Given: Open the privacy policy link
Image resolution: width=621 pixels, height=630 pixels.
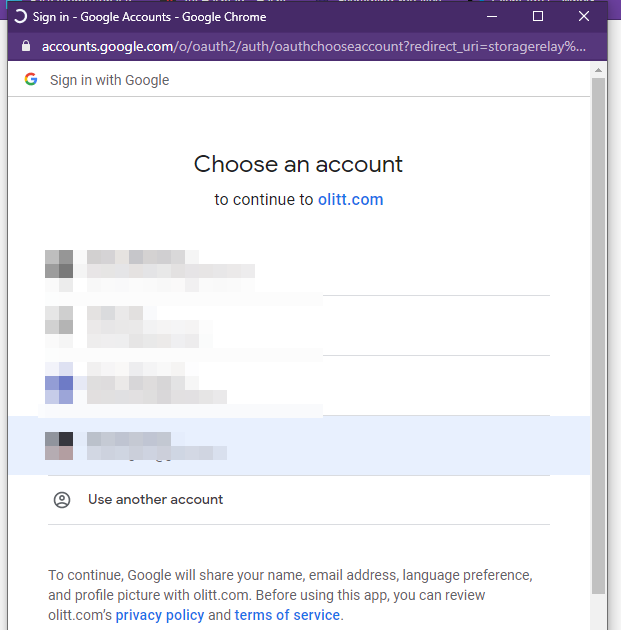Looking at the screenshot, I should click(160, 615).
